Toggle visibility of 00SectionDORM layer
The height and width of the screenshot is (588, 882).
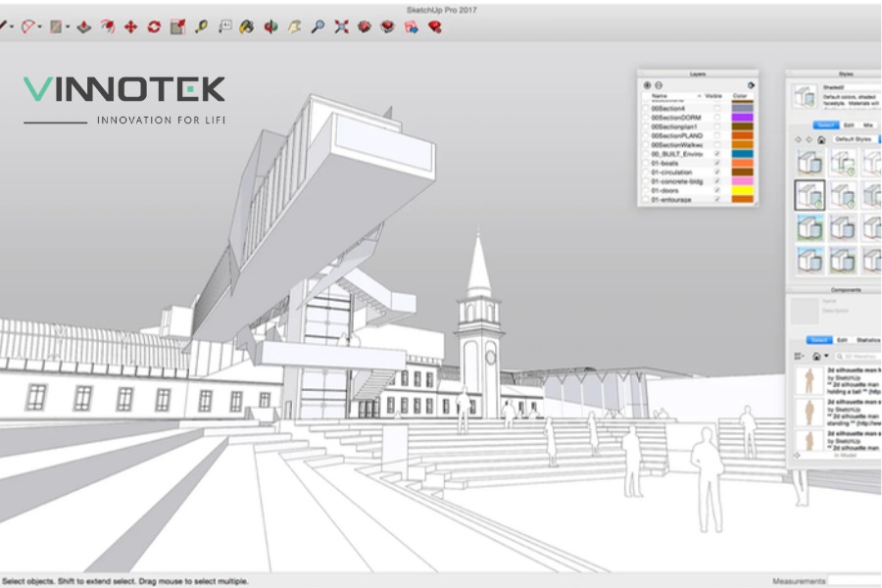pos(716,118)
